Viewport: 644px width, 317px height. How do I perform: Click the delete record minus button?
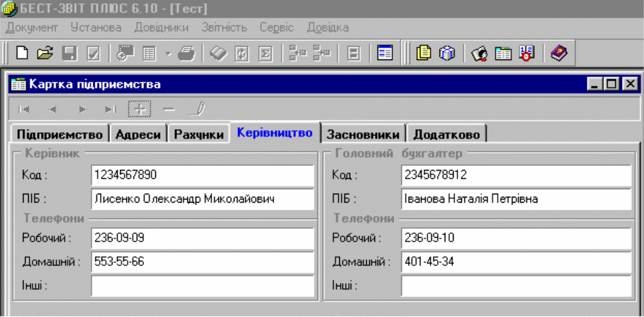169,109
